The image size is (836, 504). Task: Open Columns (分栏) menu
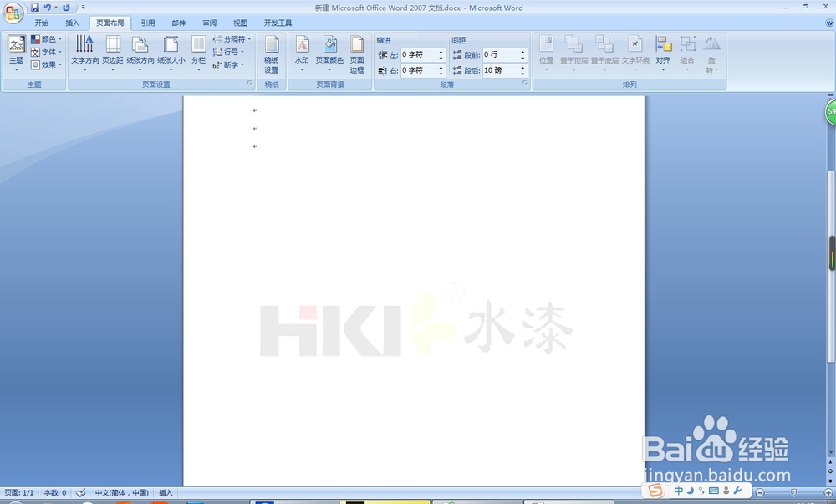tap(198, 53)
